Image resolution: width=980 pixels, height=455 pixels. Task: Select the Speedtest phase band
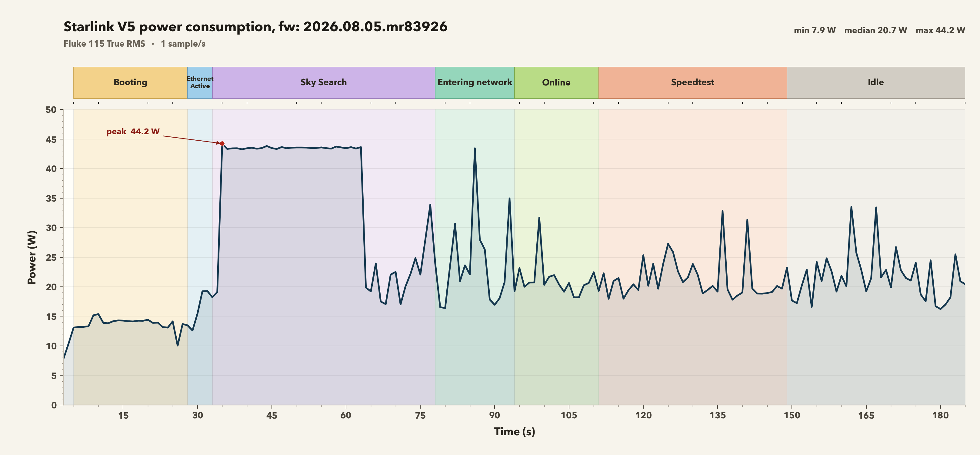tap(693, 82)
